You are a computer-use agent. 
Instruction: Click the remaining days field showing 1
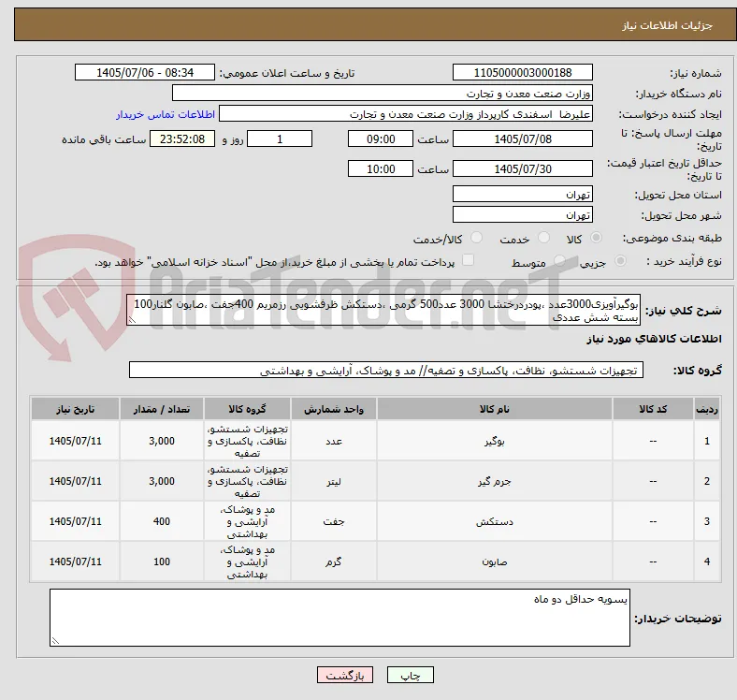tap(280, 139)
